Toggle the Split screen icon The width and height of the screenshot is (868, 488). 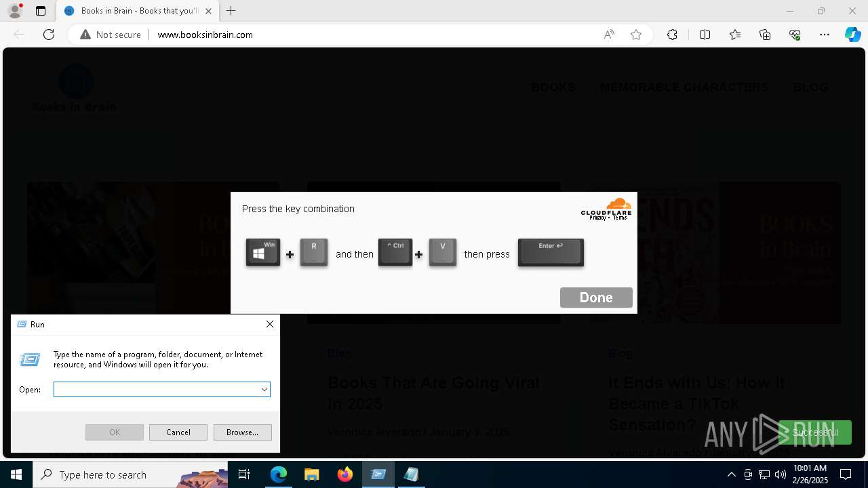(x=705, y=35)
